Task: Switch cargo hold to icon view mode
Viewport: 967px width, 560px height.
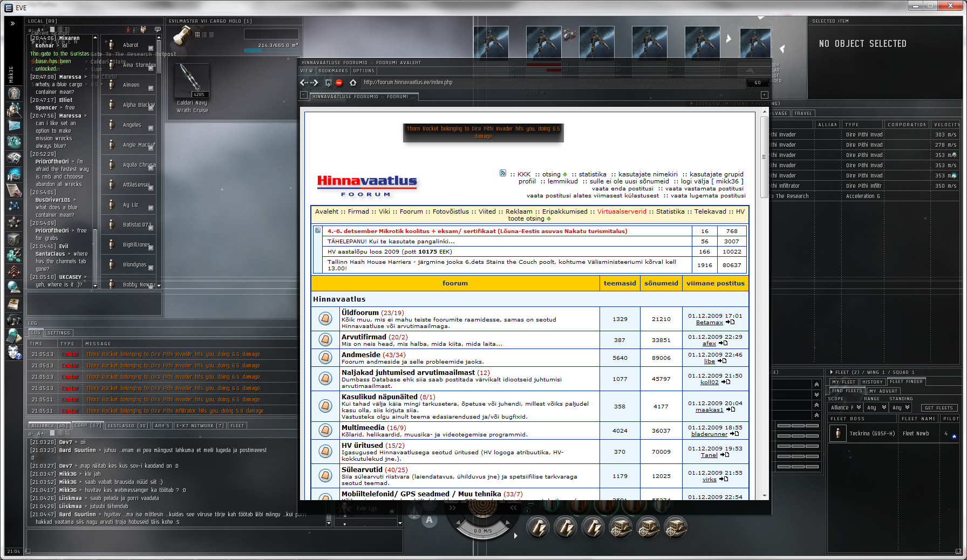Action: [x=198, y=35]
